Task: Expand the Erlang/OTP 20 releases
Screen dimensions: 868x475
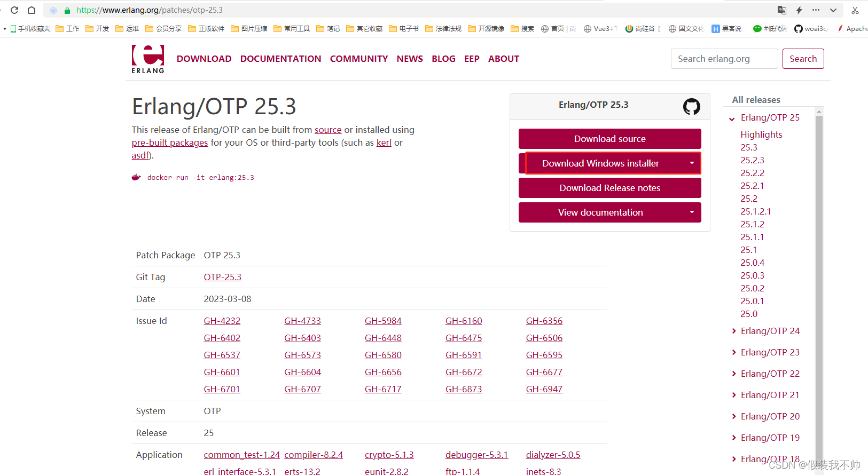Action: (734, 416)
